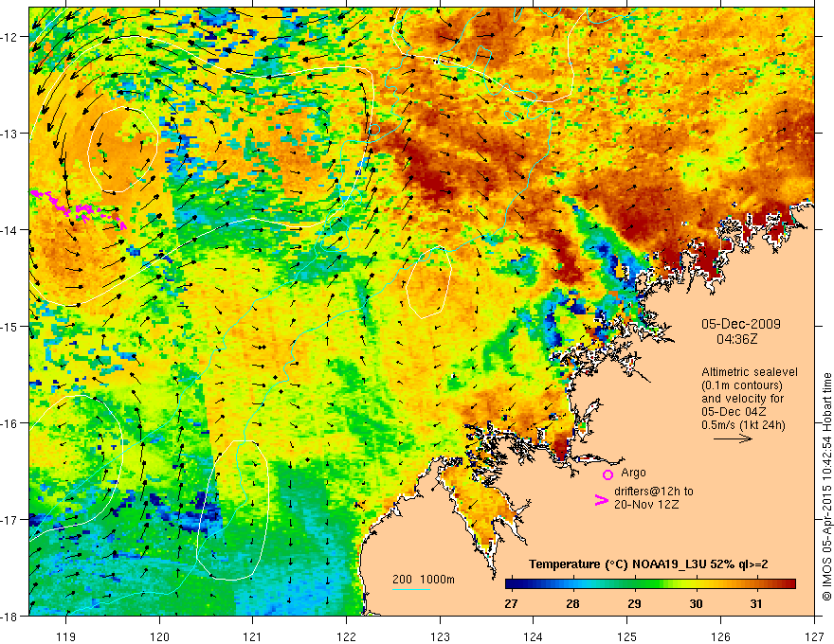Click the latitude axis label -13
Viewport: 834px width, 644px height.
pos(10,134)
